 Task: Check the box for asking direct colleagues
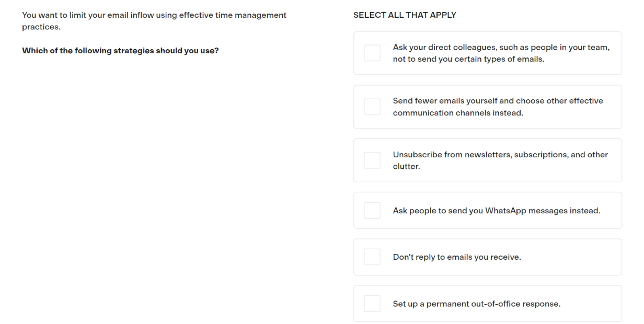pos(372,53)
